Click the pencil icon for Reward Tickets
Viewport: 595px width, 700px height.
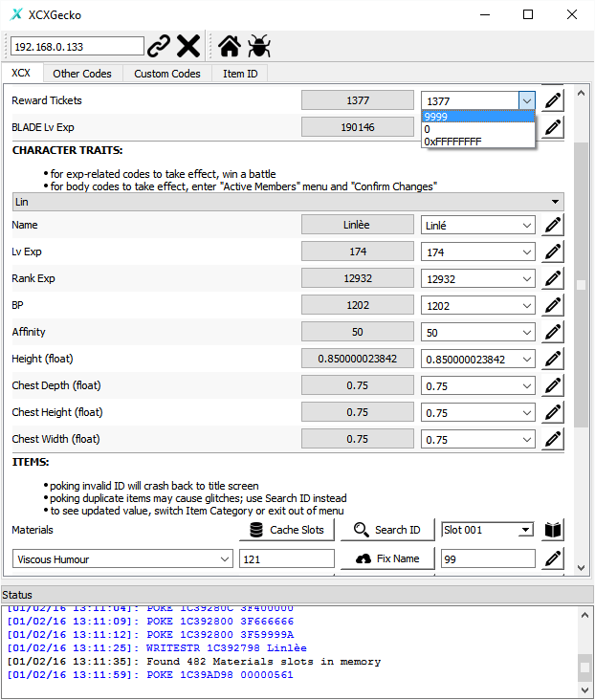pos(553,100)
